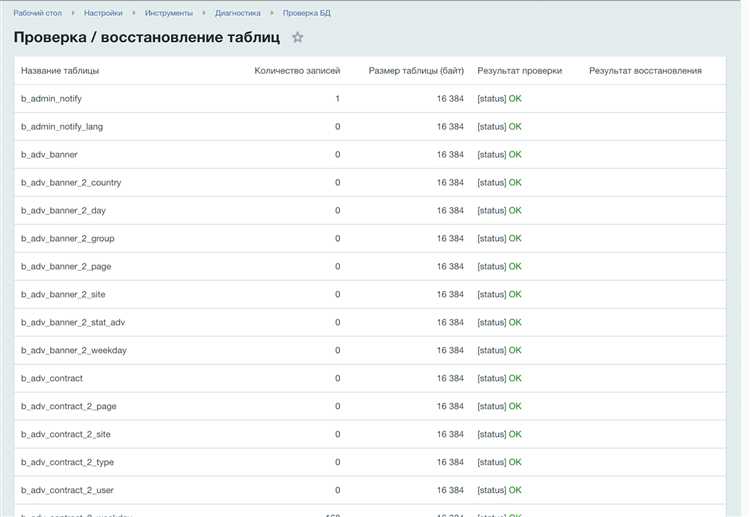Click the Название таблицы column header

[x=60, y=71]
